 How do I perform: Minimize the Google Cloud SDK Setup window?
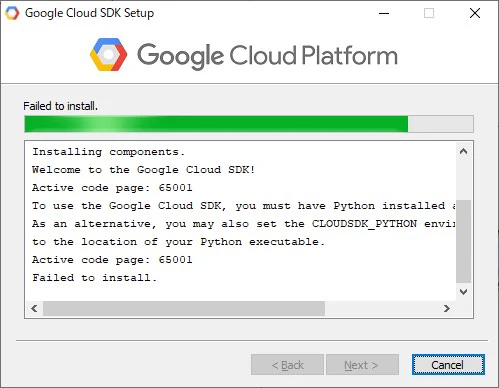click(384, 13)
